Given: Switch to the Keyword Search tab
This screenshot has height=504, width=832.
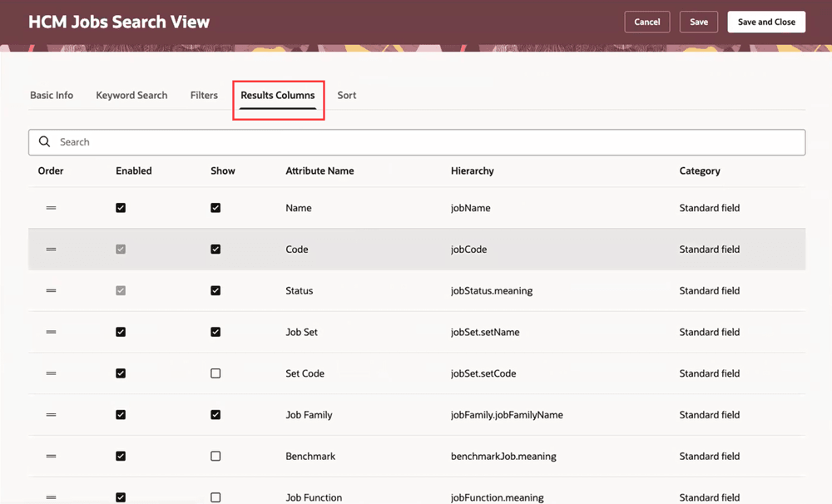Looking at the screenshot, I should click(131, 96).
